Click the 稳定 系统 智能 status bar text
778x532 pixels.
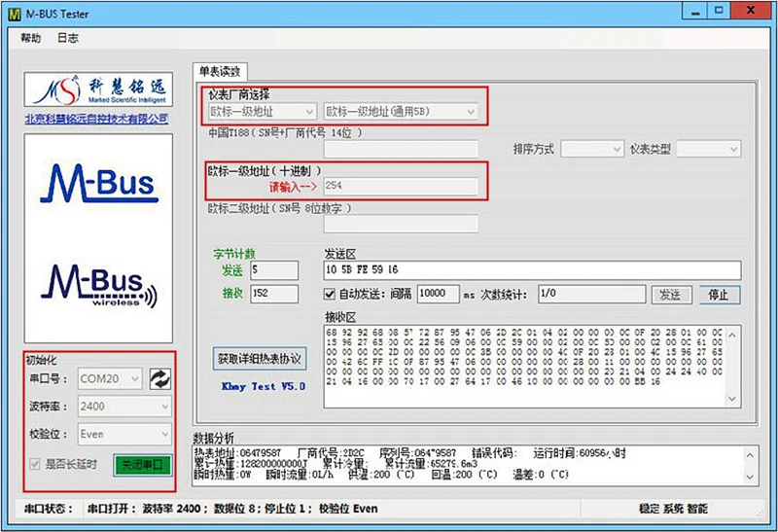(x=673, y=509)
